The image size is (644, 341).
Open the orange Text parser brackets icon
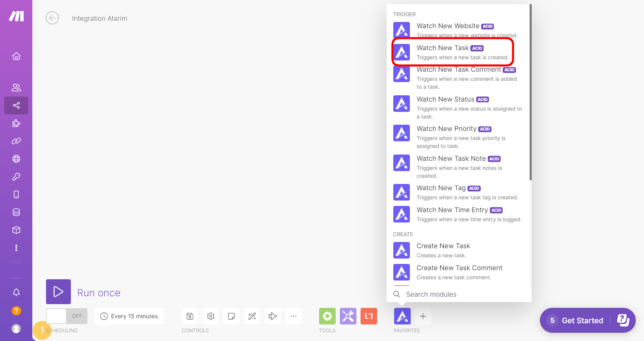369,316
